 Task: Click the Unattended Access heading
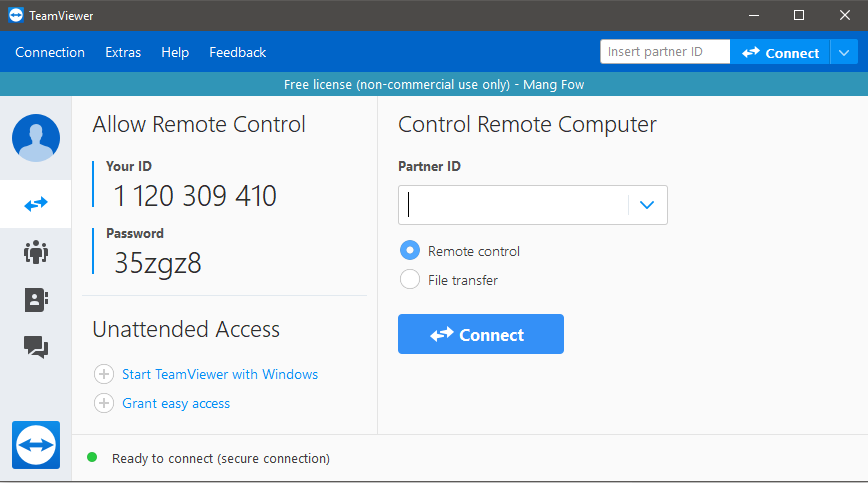click(x=186, y=329)
